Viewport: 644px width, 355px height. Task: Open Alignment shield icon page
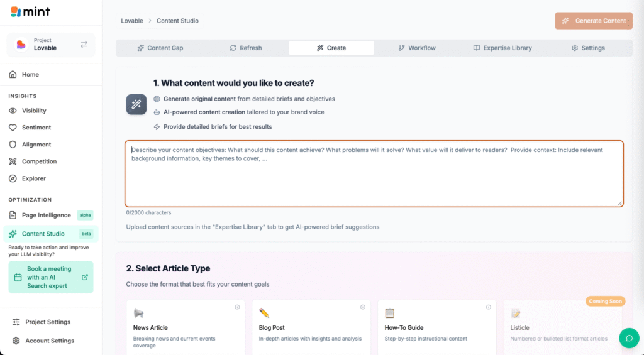36,145
